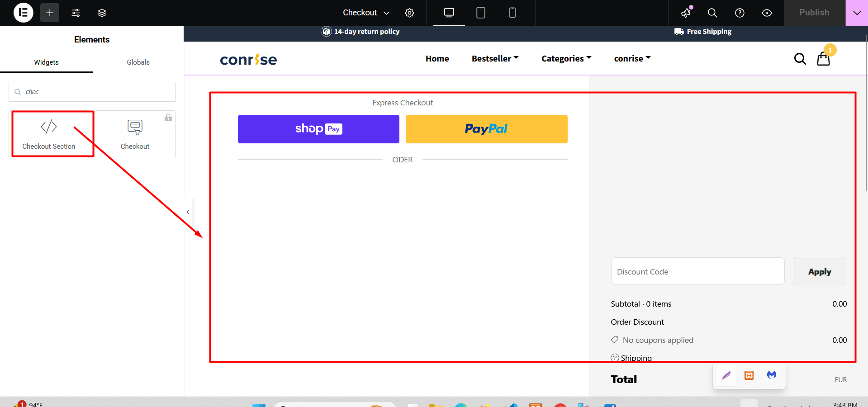Open the Elementor main menu logo
The width and height of the screenshot is (868, 407).
point(23,13)
